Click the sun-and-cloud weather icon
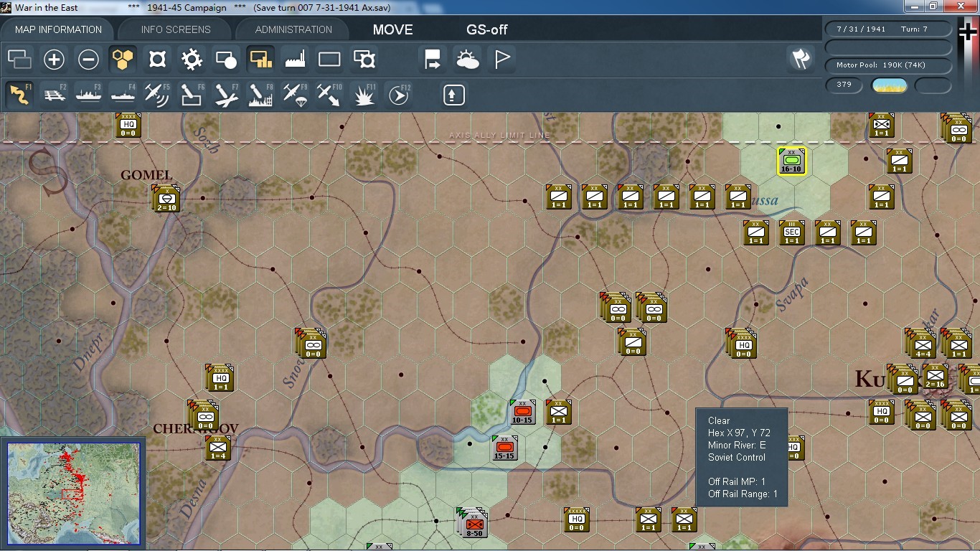This screenshot has width=980, height=551. click(468, 60)
